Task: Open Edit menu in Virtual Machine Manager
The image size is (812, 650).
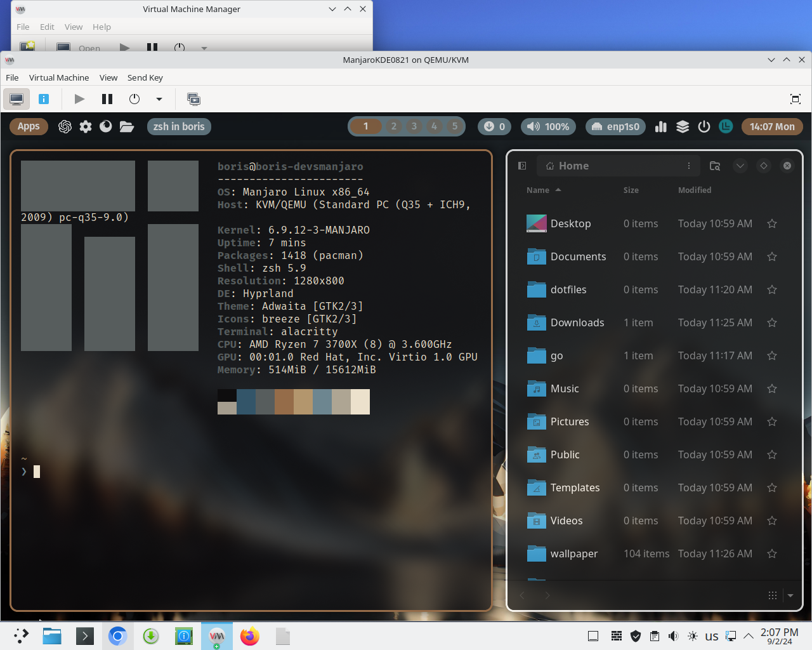Action: pyautogui.click(x=47, y=27)
